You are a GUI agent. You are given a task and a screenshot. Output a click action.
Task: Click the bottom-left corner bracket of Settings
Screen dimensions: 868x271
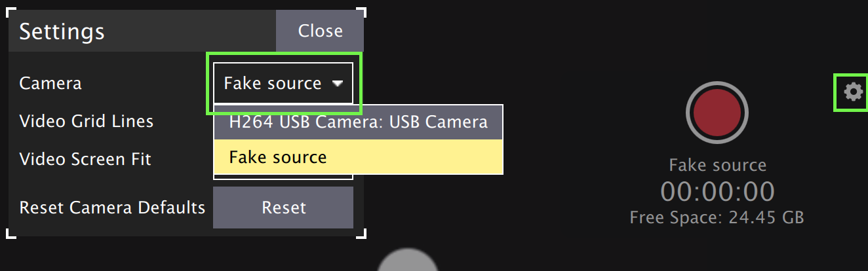tap(10, 233)
